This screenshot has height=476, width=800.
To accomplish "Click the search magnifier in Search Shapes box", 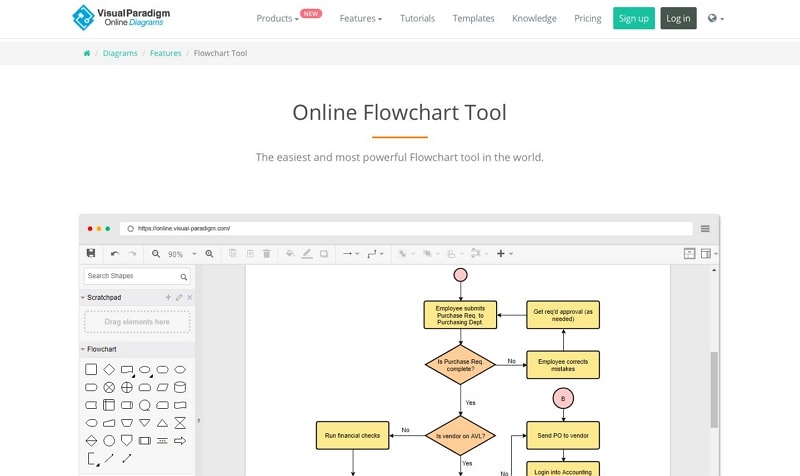I will coord(184,277).
